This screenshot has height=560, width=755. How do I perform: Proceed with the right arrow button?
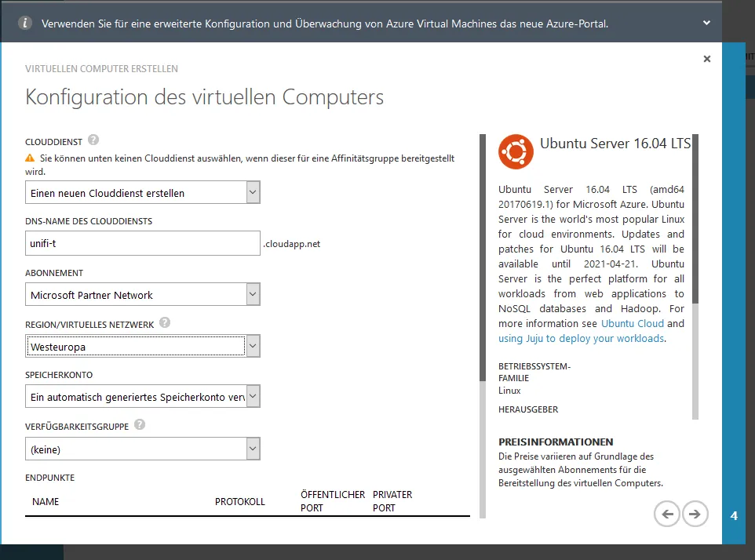click(695, 514)
